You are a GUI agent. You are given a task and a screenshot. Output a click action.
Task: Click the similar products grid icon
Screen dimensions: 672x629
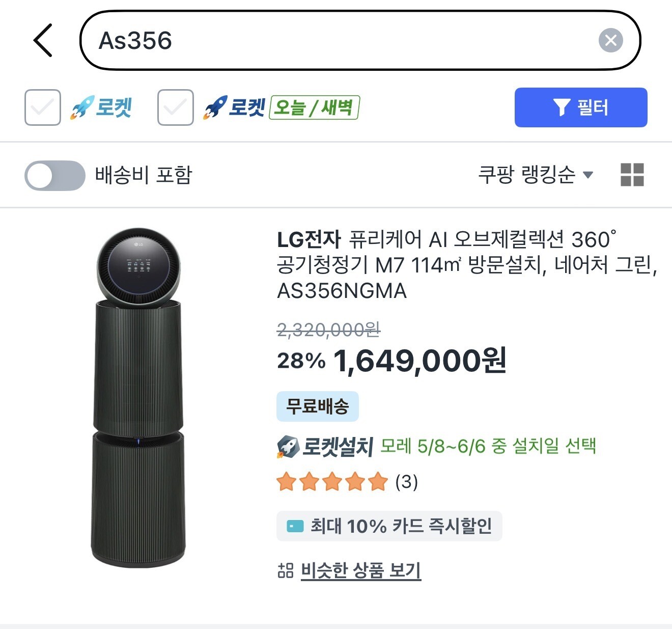pos(286,570)
